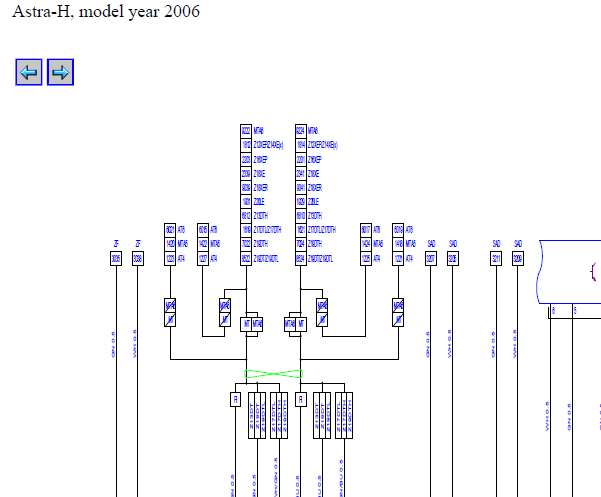Go to the previous diagram page arrow
The height and width of the screenshot is (497, 601).
click(29, 72)
